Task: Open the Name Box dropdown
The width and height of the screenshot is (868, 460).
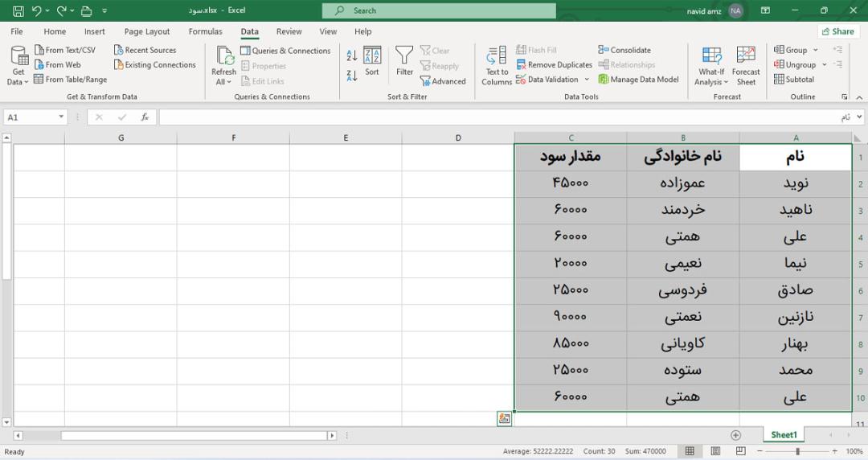Action: [x=61, y=117]
